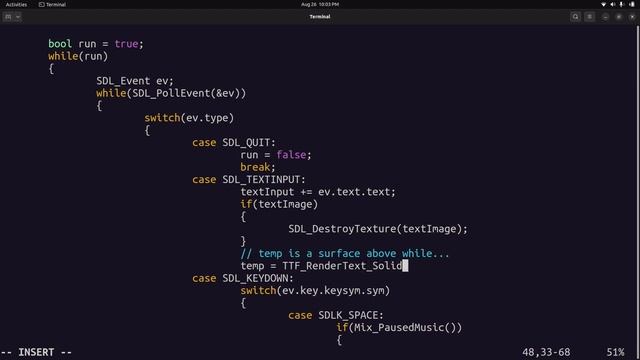The image size is (640, 360).
Task: Open the terminal search icon
Action: point(576,17)
